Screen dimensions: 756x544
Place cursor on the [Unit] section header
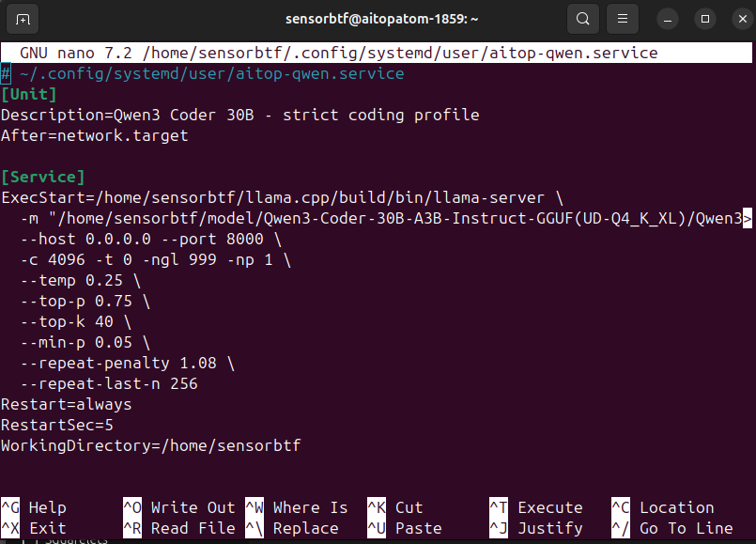[29, 94]
